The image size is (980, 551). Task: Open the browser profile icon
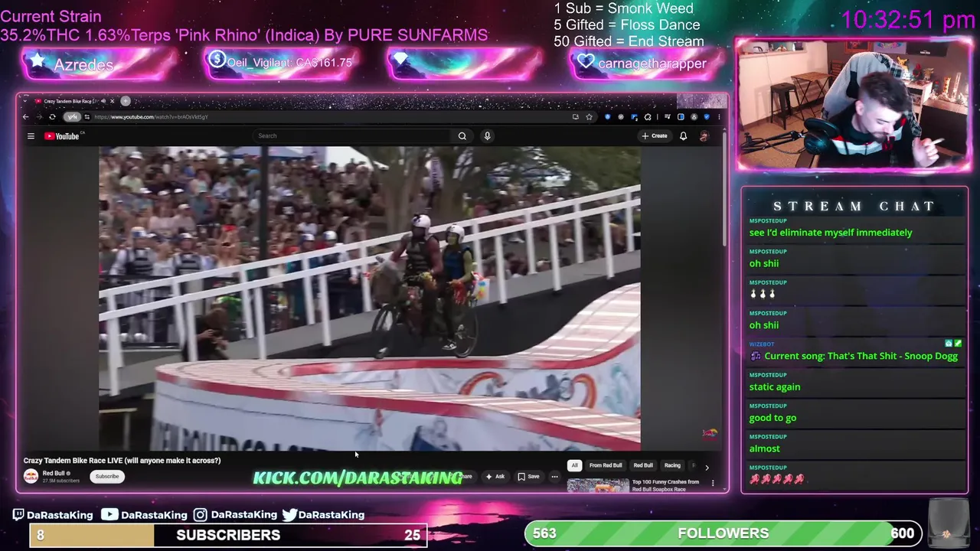click(x=694, y=117)
